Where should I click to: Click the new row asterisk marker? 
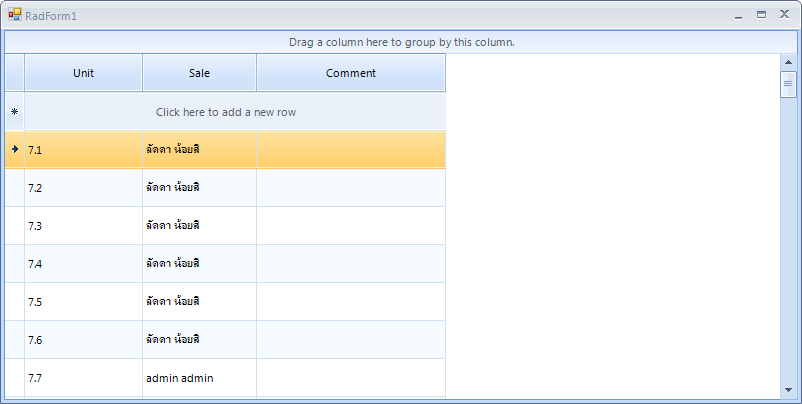pos(14,112)
